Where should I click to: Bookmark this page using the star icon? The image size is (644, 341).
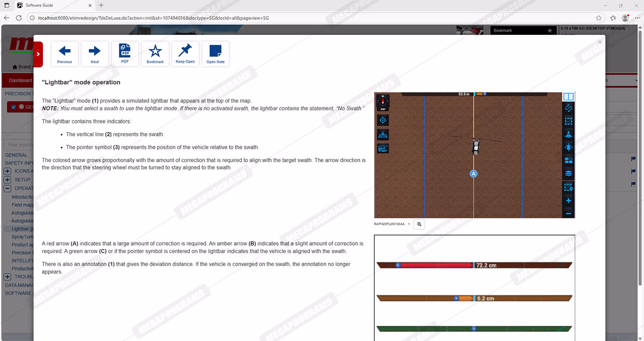point(155,54)
